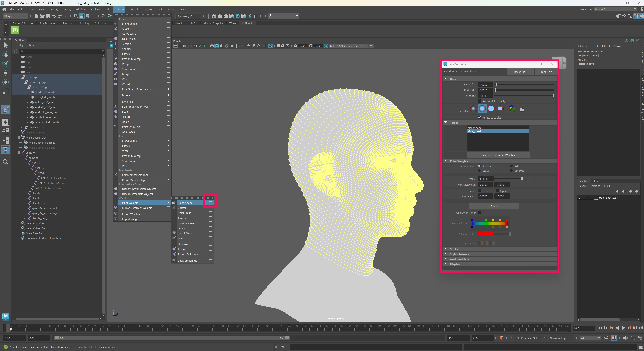Open Outliner search magnifier icon in sidebar
The image size is (644, 351).
tap(6, 162)
